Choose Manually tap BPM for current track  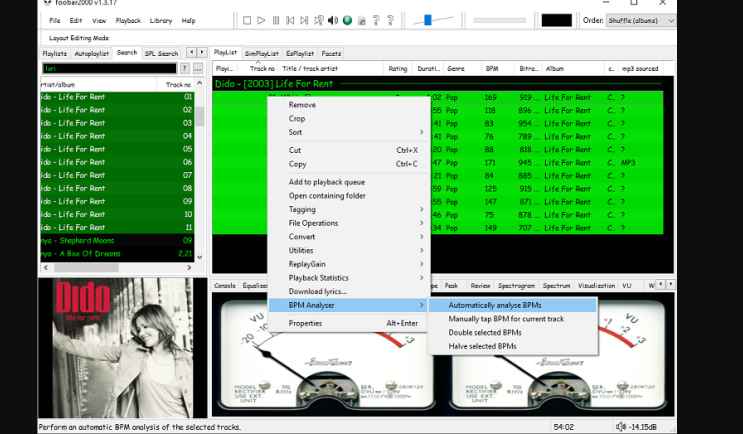(x=513, y=319)
